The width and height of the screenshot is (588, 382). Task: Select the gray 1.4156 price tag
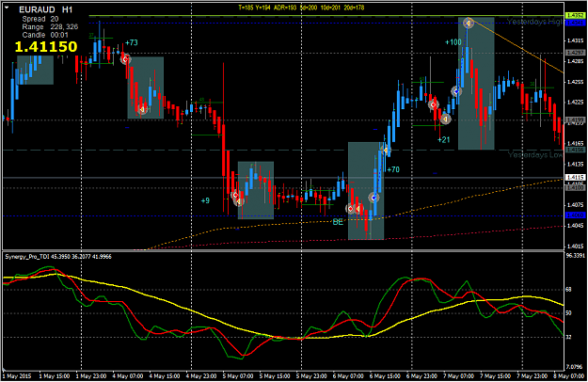(x=575, y=150)
